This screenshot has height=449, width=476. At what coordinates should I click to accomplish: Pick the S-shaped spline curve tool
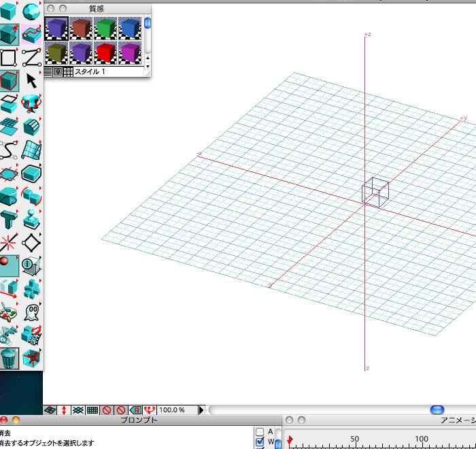click(x=9, y=150)
